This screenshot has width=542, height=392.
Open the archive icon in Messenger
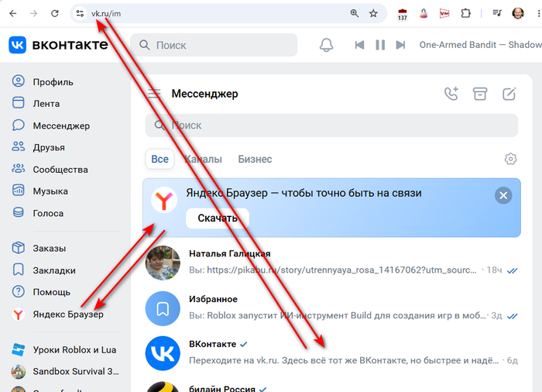point(480,94)
